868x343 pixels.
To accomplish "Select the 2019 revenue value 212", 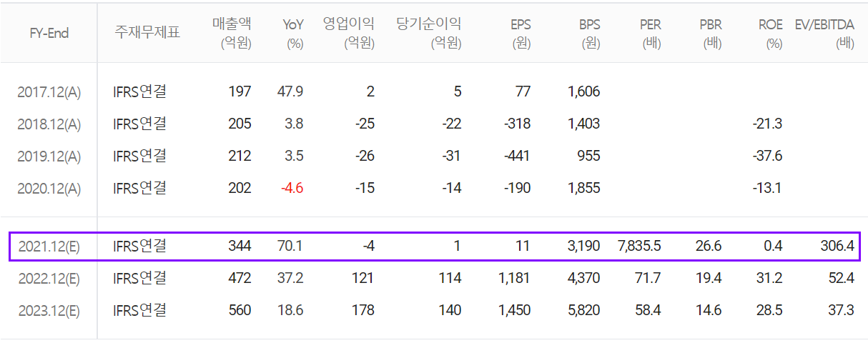I will tap(240, 156).
